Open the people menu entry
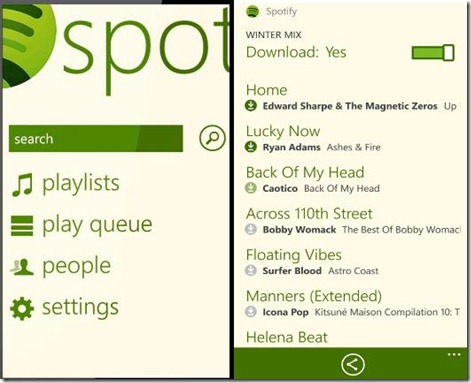The width and height of the screenshot is (471, 383). pyautogui.click(x=77, y=267)
